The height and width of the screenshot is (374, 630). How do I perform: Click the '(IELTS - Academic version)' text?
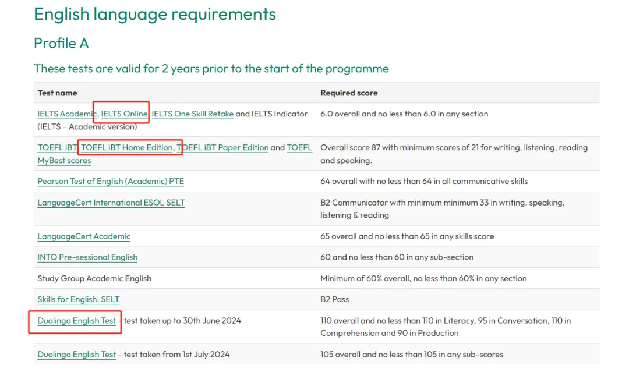pyautogui.click(x=87, y=127)
